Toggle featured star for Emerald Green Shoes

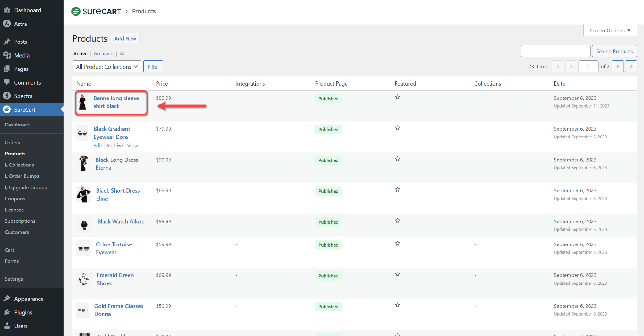[x=397, y=274]
